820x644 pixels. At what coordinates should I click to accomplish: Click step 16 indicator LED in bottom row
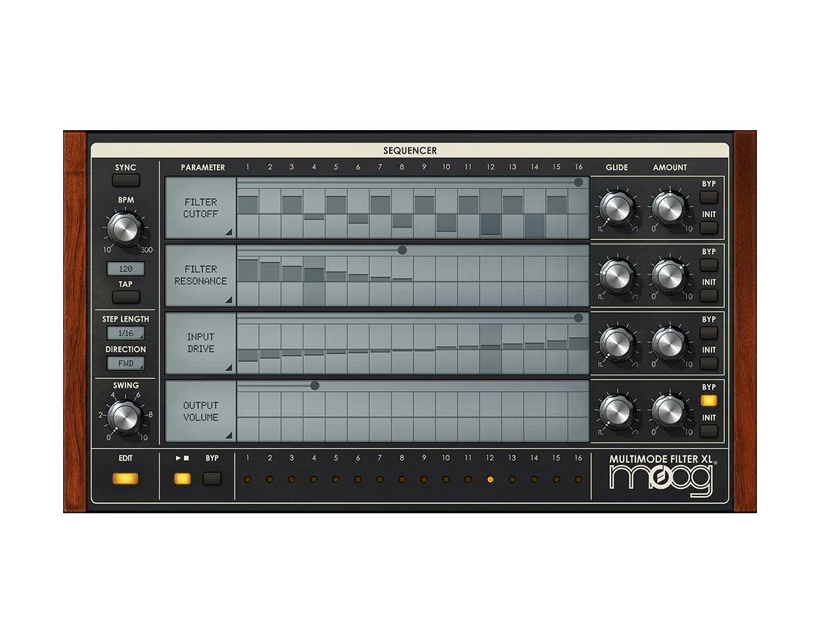coord(578,479)
